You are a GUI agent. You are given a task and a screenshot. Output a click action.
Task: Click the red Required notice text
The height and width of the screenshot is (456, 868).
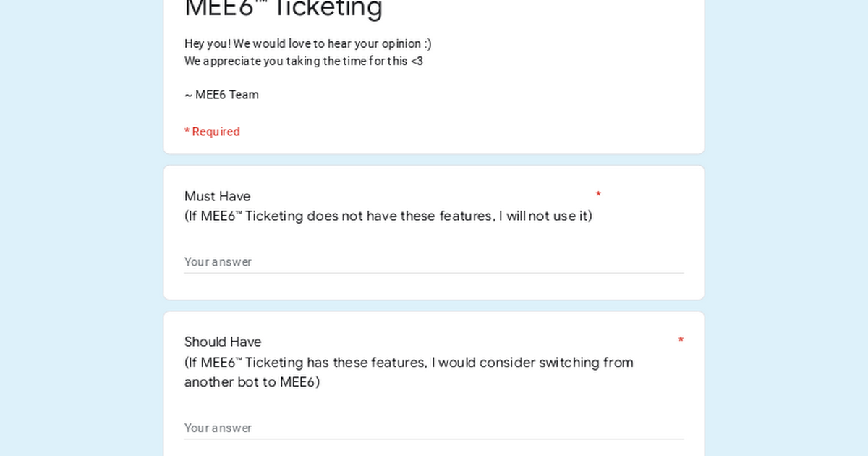click(x=212, y=132)
